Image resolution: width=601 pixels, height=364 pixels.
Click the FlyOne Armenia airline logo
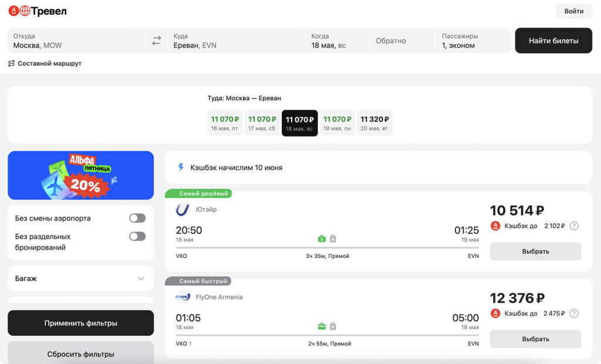(183, 297)
